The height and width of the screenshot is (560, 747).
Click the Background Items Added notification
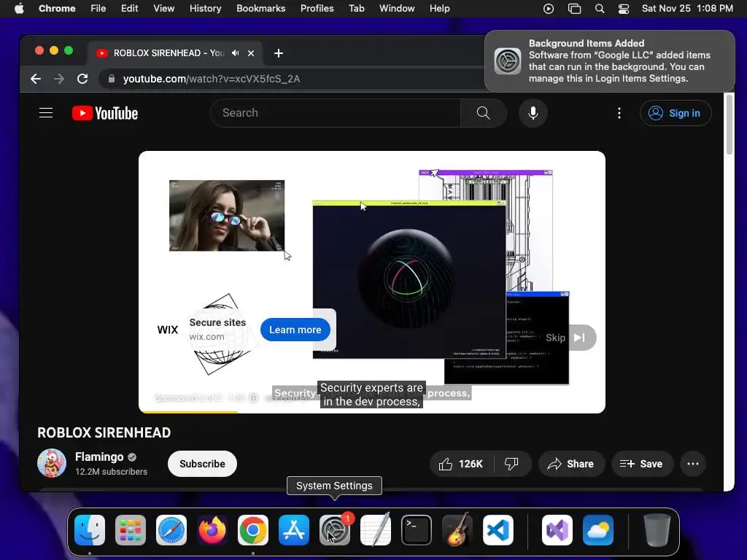point(610,61)
